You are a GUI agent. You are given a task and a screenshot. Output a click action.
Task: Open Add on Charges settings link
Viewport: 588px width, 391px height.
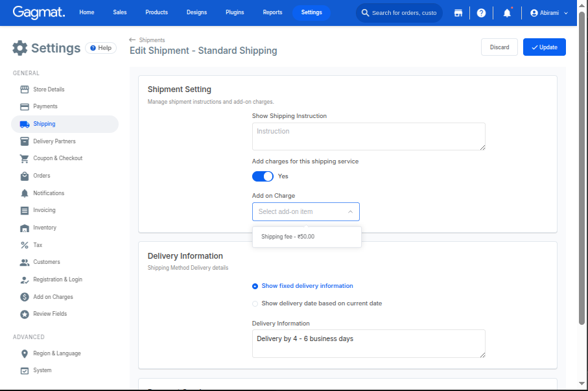(53, 297)
